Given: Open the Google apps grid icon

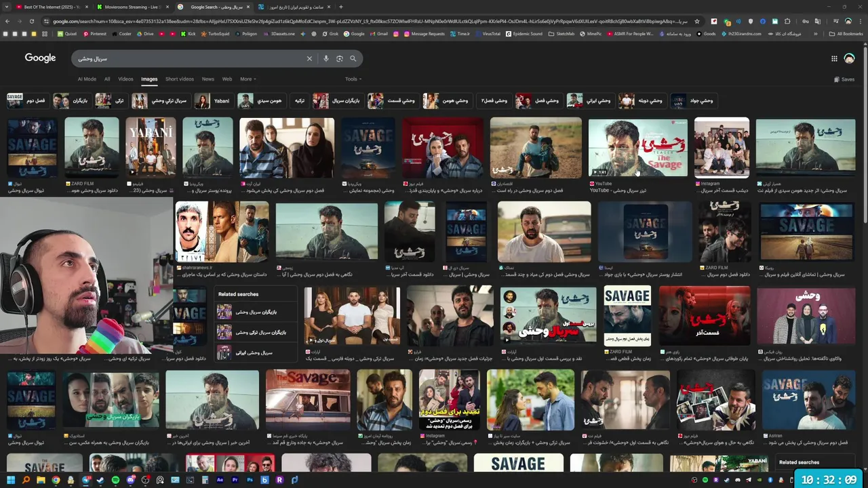Looking at the screenshot, I should point(834,59).
